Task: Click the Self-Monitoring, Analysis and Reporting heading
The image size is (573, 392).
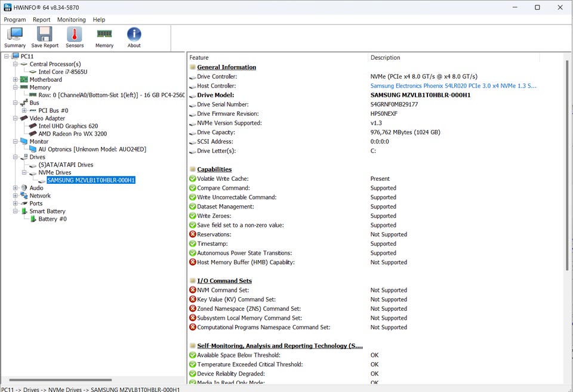Action: tap(279, 345)
